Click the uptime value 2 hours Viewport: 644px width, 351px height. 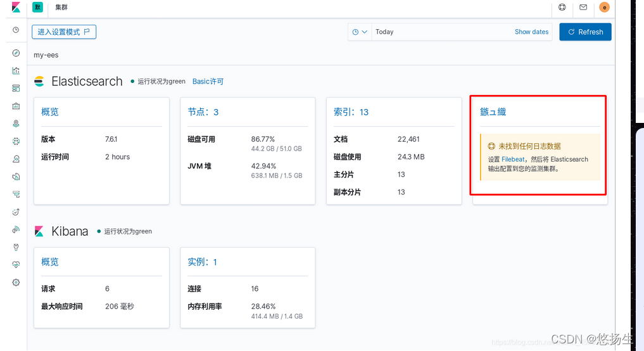(x=117, y=156)
